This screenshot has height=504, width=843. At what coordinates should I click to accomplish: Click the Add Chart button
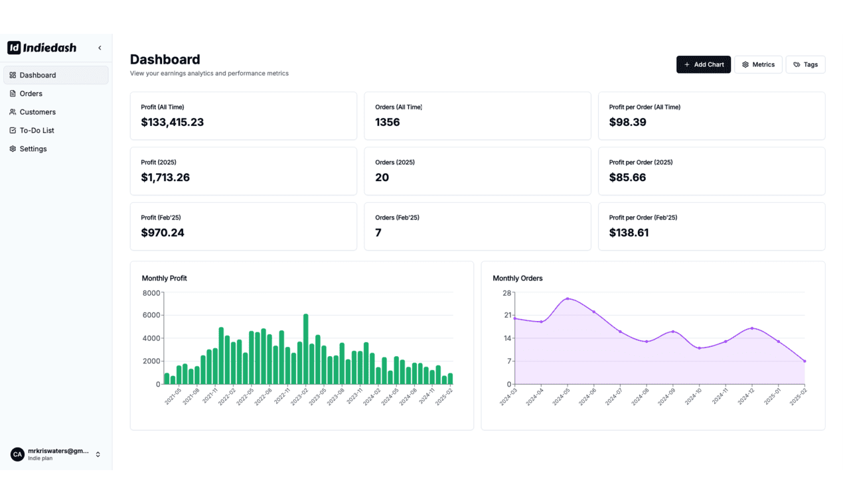(704, 64)
